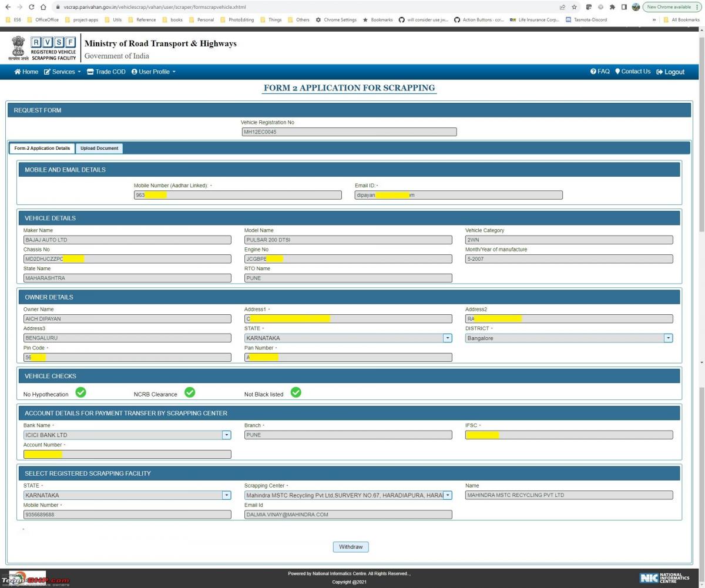
Task: Click the IFSC input field
Action: click(569, 435)
